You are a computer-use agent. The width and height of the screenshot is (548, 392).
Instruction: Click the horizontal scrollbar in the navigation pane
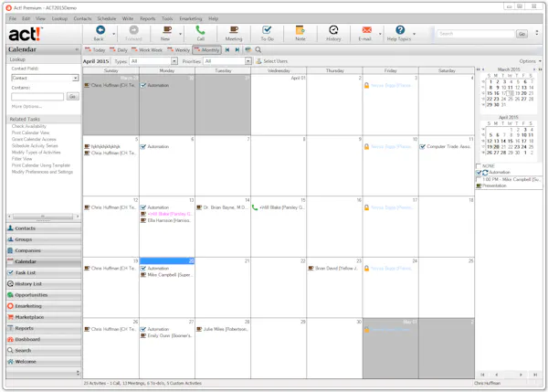43,217
